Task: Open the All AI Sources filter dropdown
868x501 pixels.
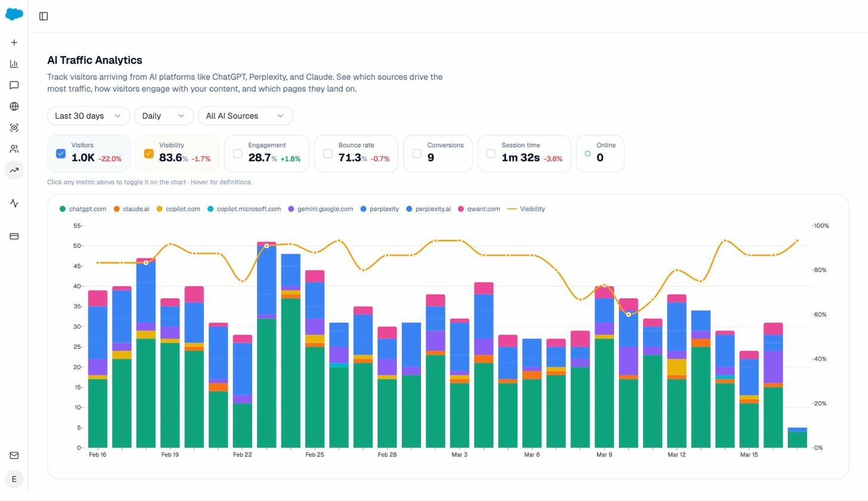Action: 245,116
